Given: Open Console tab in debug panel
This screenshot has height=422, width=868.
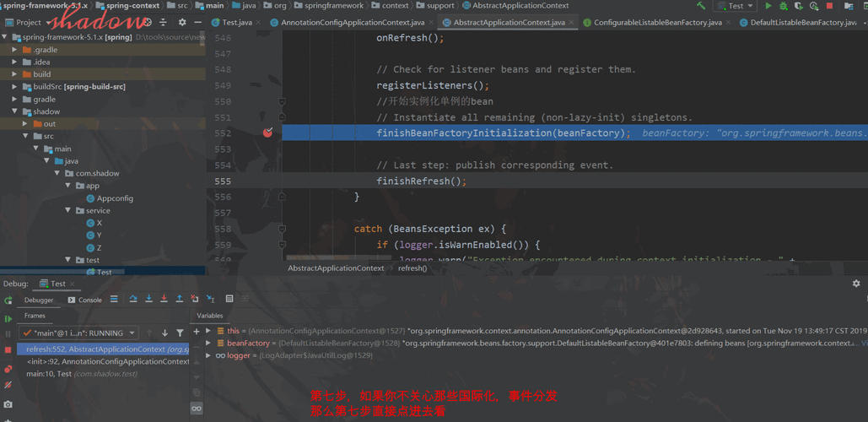Looking at the screenshot, I should [84, 300].
